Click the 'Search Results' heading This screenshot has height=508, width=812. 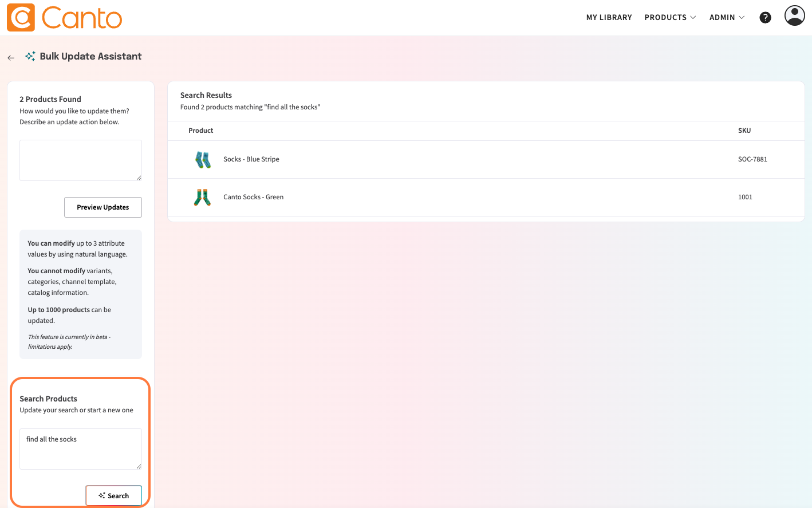click(206, 95)
